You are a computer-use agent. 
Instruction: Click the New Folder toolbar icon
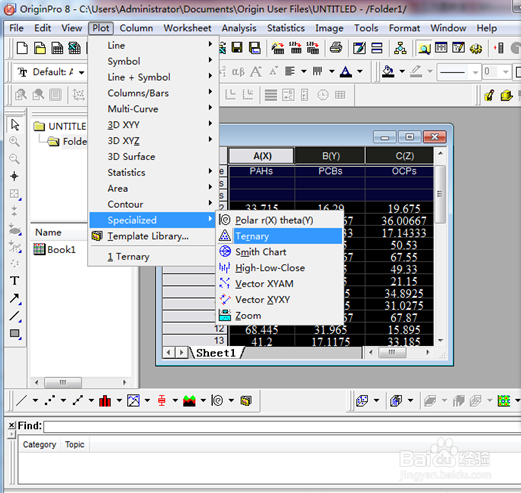40,48
